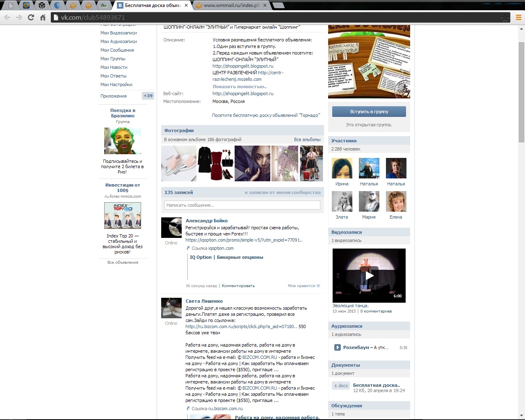Close the www.wmmail.ru tab
525x420 pixels.
coord(265,5)
